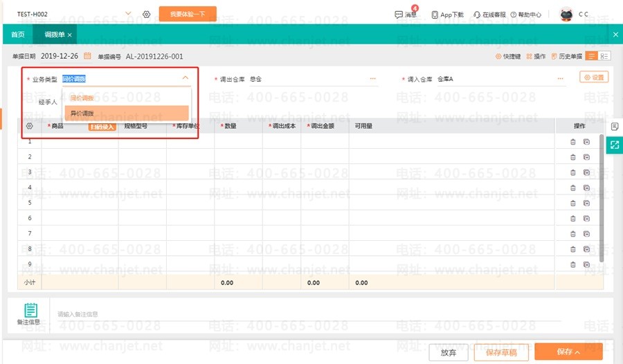Switch to the detailed layout view toggle
This screenshot has height=364, width=623.
(x=604, y=56)
